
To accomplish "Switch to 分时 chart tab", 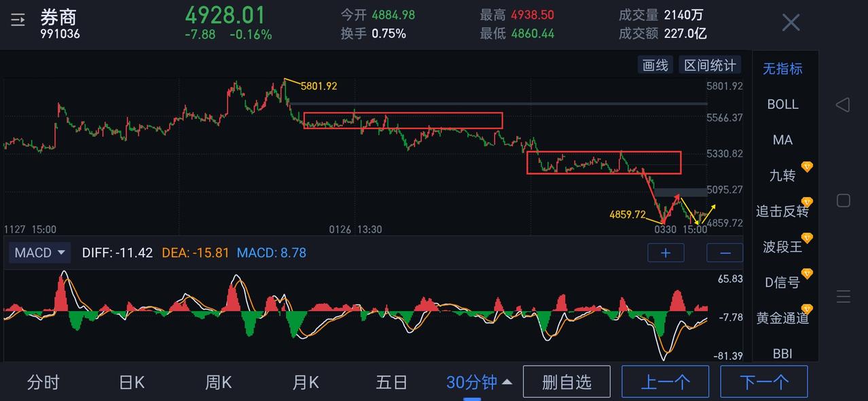I will point(43,383).
